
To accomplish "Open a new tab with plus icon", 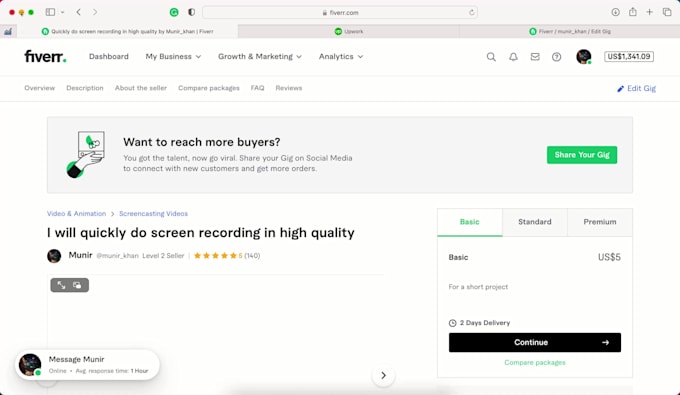I will pyautogui.click(x=649, y=12).
